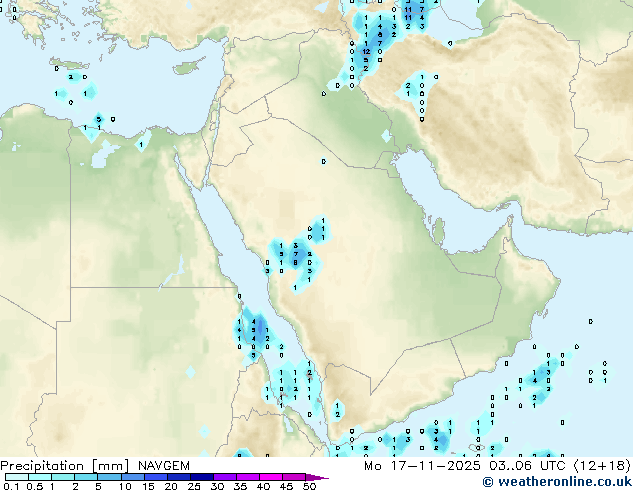Select the legend color between 0.1 and 0.5

pos(17,477)
